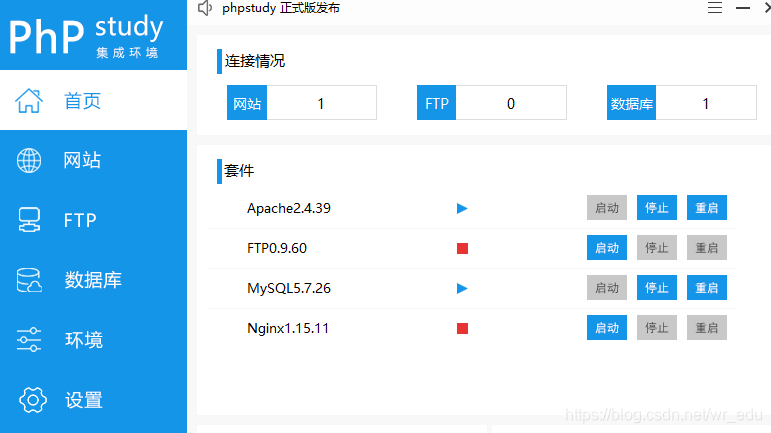The height and width of the screenshot is (433, 771).
Task: Switch to the 网站 sidebar tab
Action: [x=93, y=160]
